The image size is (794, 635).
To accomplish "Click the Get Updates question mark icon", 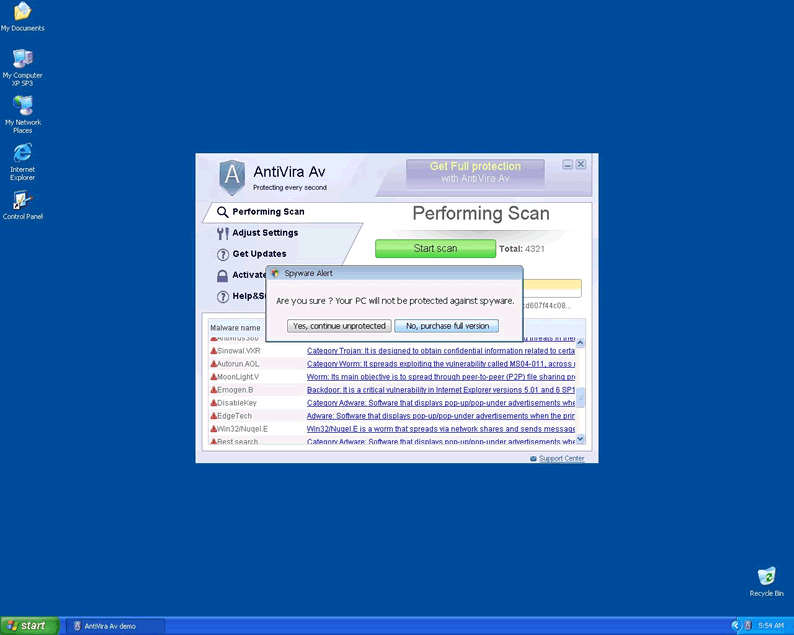I will [223, 254].
